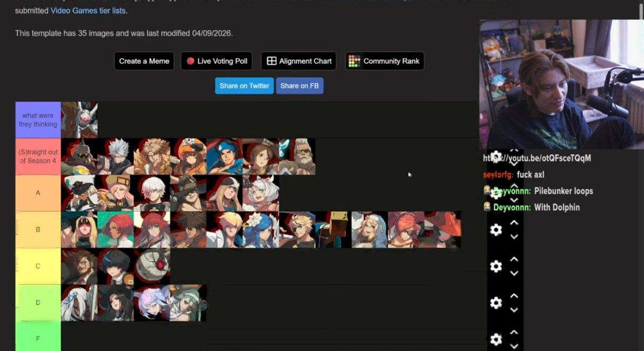The width and height of the screenshot is (644, 351).
Task: Share the tier list on FB
Action: 300,85
